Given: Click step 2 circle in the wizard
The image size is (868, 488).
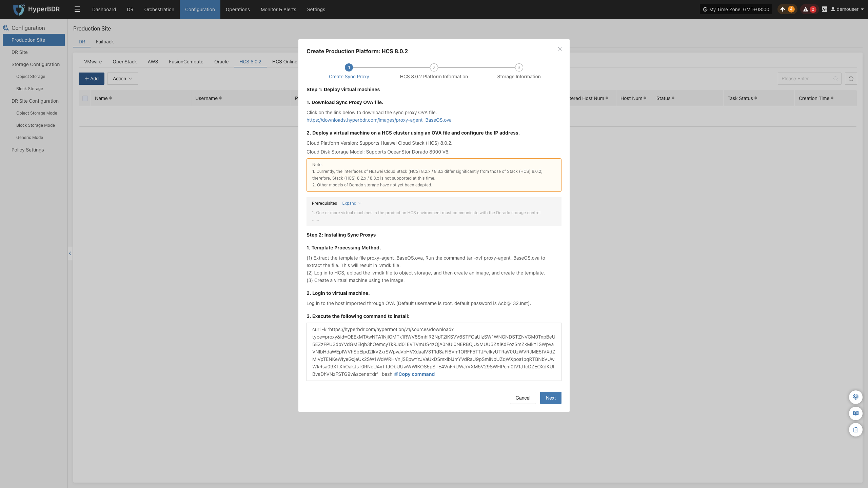Looking at the screenshot, I should [434, 67].
